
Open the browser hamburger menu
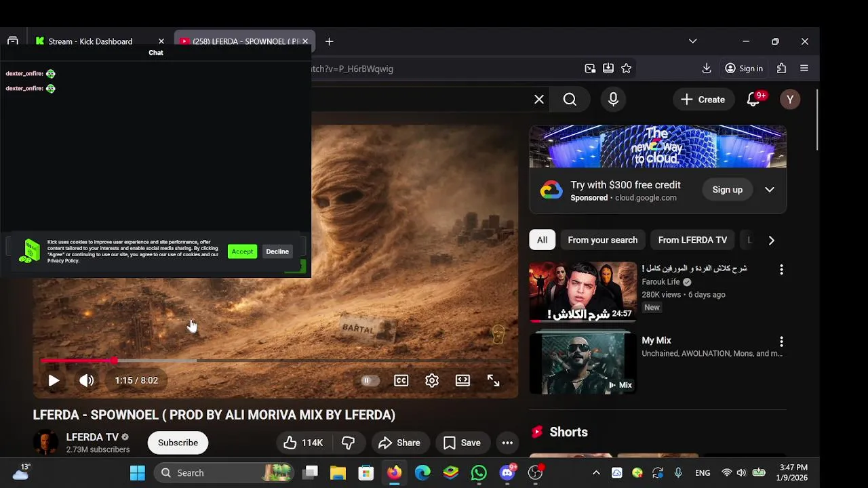click(x=804, y=68)
